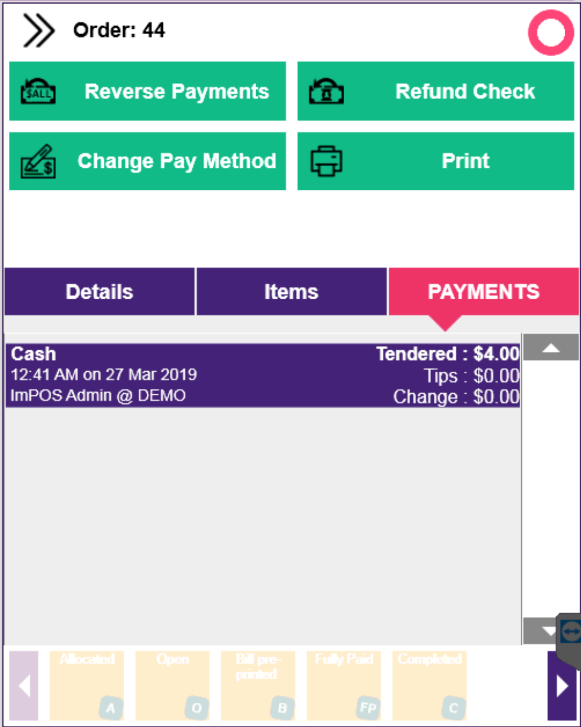Print the order receipt
581x727 pixels.
point(436,161)
